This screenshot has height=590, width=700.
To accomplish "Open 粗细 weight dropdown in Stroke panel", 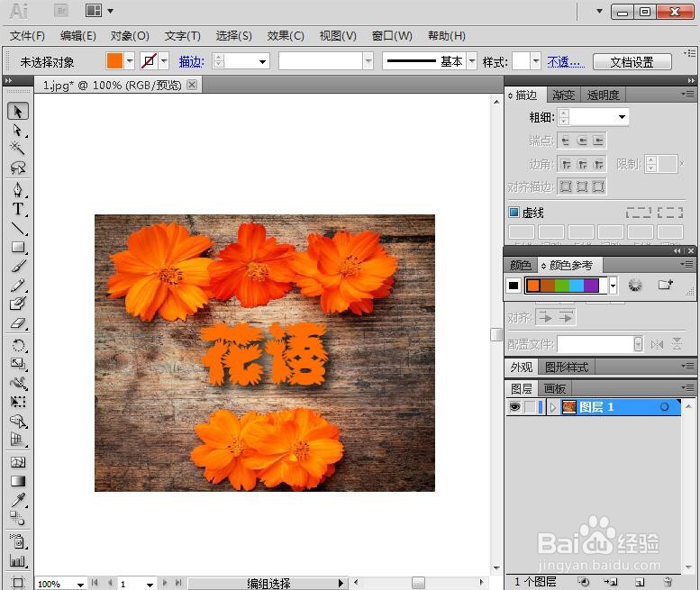I will [x=622, y=117].
